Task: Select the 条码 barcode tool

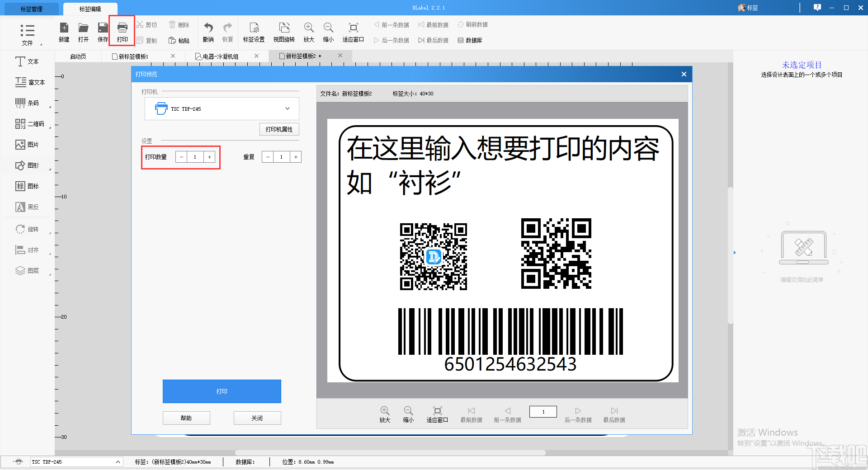Action: 27,103
